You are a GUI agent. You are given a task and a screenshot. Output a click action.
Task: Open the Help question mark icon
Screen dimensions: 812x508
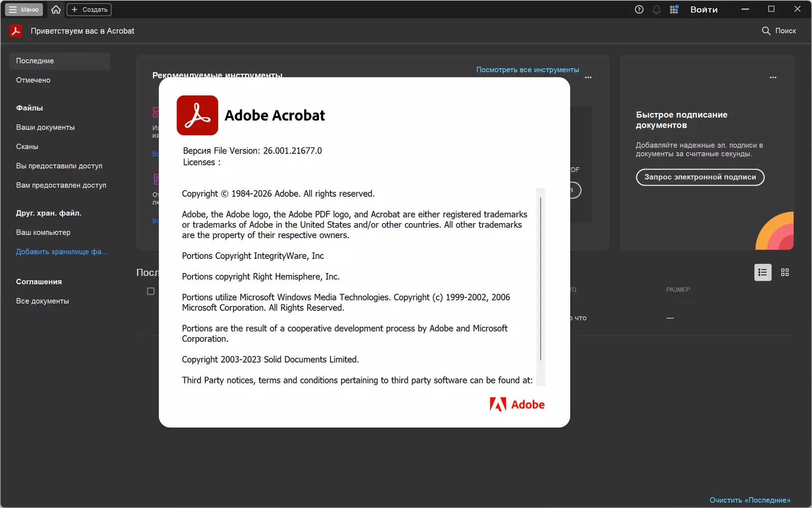click(x=639, y=9)
